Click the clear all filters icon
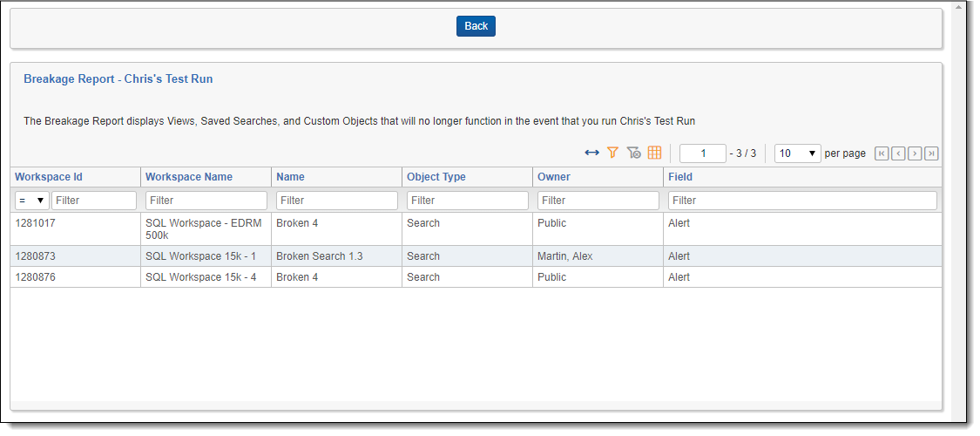 tap(633, 153)
